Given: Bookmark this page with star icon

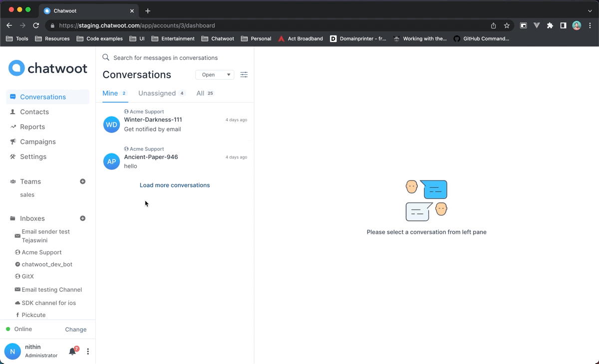Looking at the screenshot, I should tap(507, 25).
